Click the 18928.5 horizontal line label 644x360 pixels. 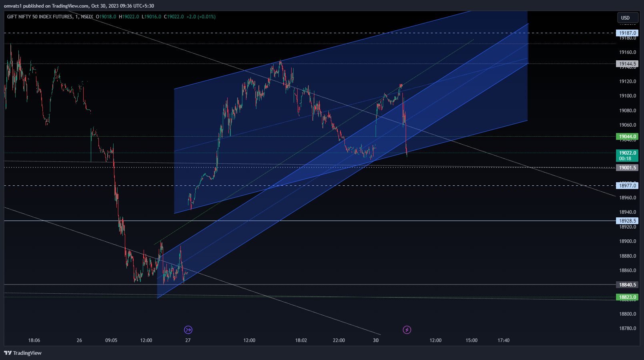[627, 221]
